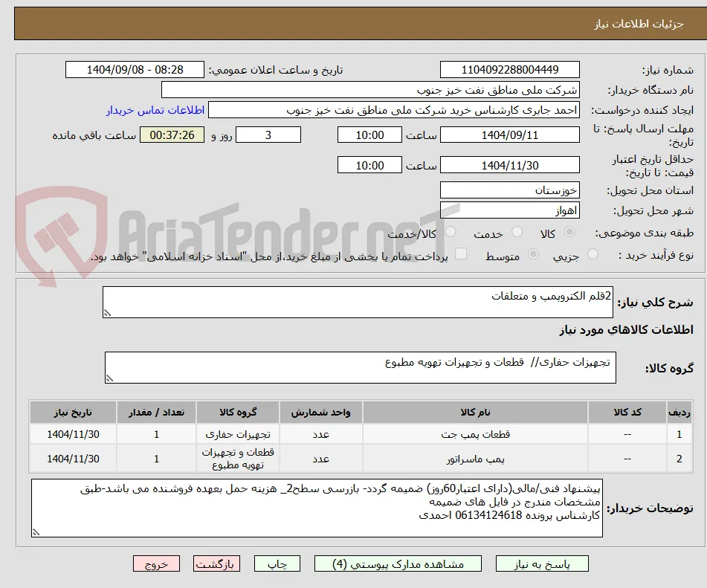Screen dimensions: 707x588
Task: Select the متوسط purchase type radio
Action: [533, 254]
